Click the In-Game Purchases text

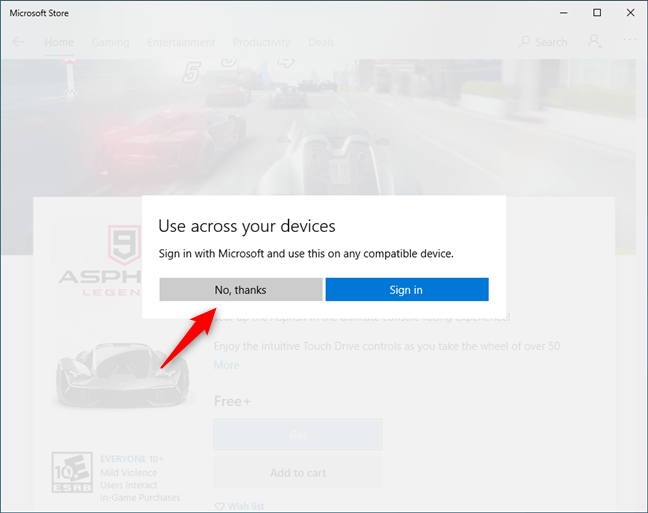pyautogui.click(x=140, y=497)
